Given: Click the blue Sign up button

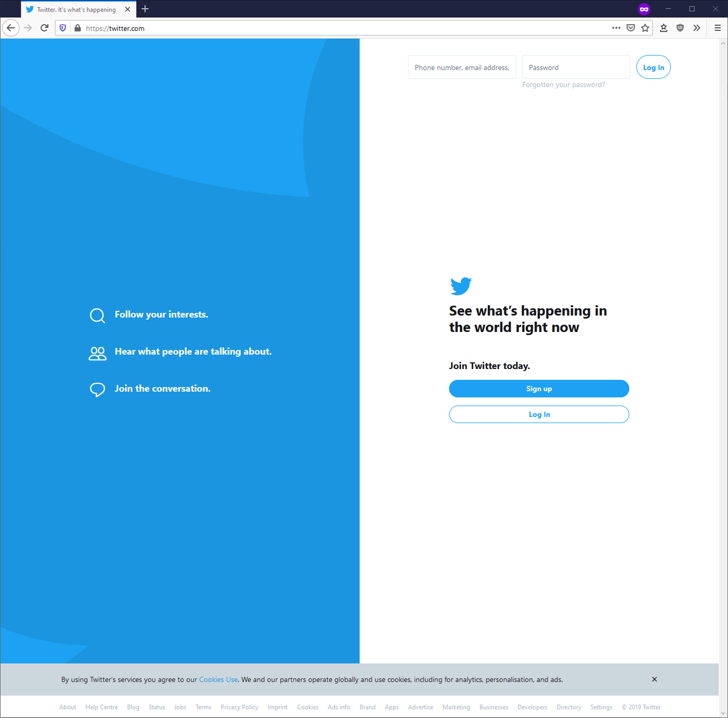Looking at the screenshot, I should coord(539,389).
